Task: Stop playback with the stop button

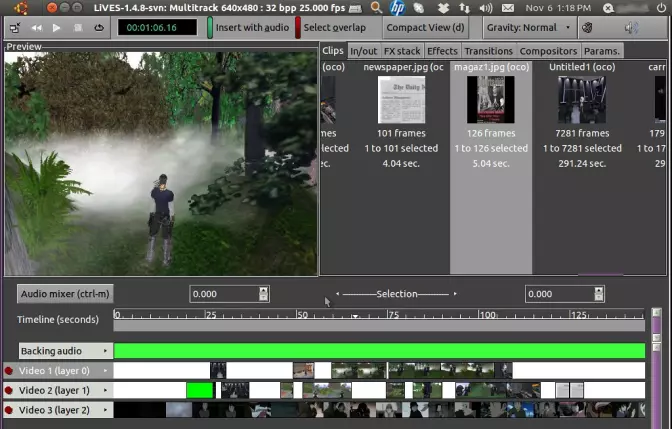Action: (x=78, y=28)
